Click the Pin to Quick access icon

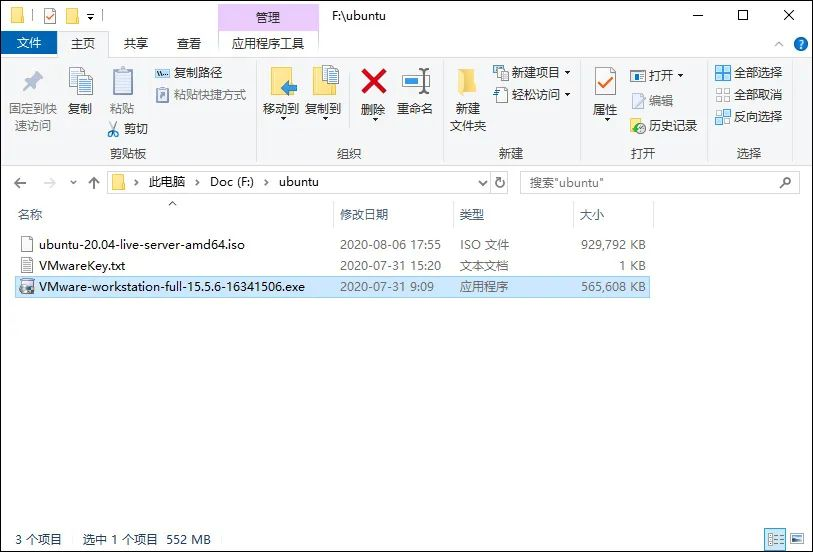coord(32,82)
